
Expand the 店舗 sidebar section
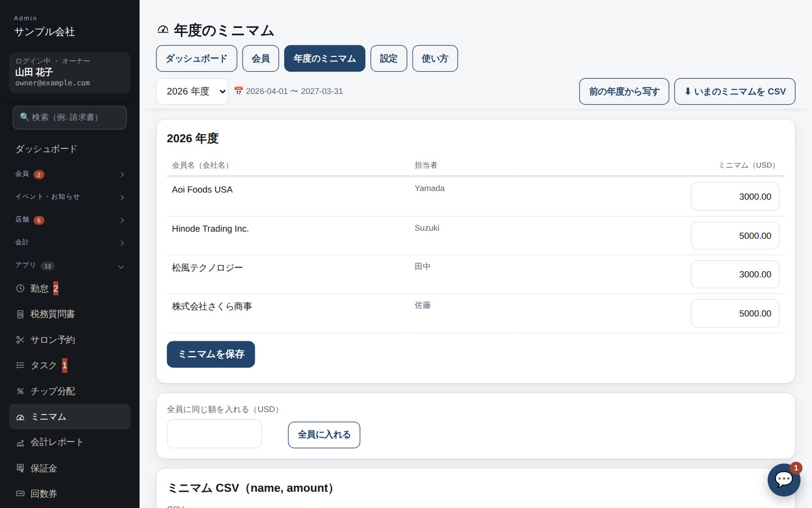[x=70, y=220]
